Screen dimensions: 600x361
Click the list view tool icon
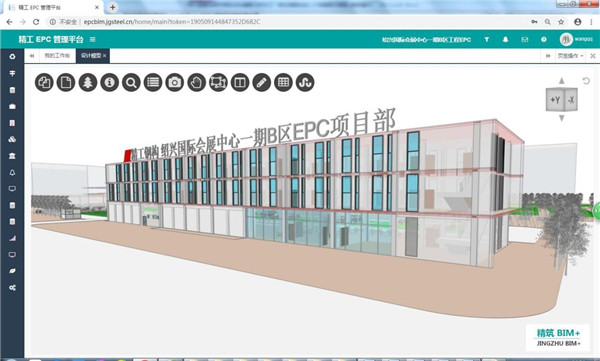(x=153, y=82)
